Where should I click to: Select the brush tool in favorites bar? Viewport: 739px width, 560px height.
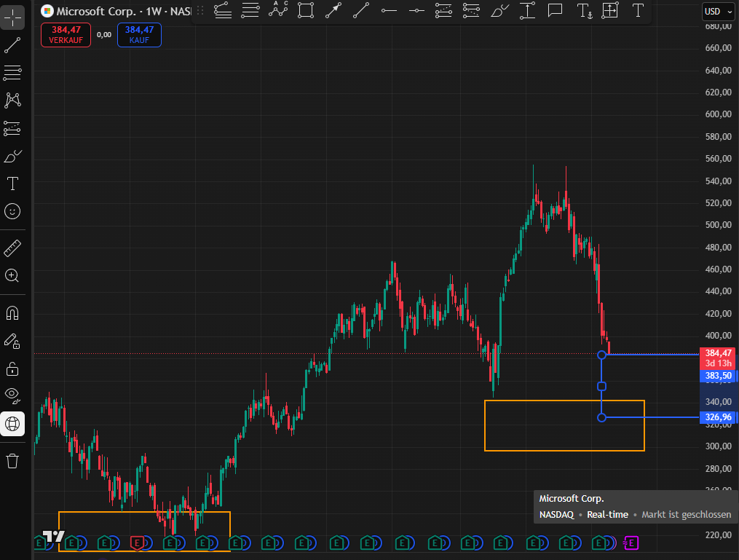[x=499, y=10]
